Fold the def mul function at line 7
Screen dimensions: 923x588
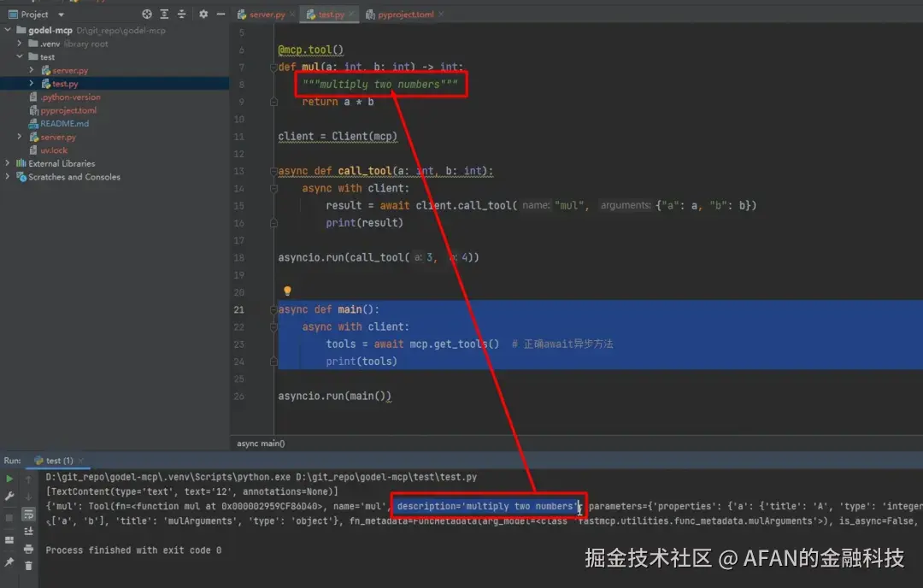click(x=273, y=68)
